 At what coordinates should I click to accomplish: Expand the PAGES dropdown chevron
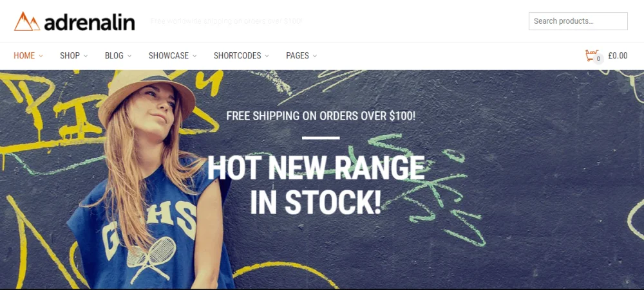(x=315, y=56)
